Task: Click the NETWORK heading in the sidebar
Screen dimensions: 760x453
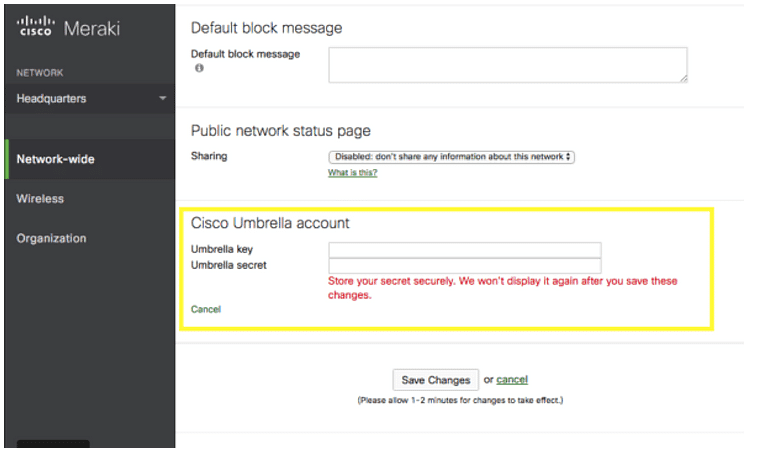Action: click(x=39, y=73)
